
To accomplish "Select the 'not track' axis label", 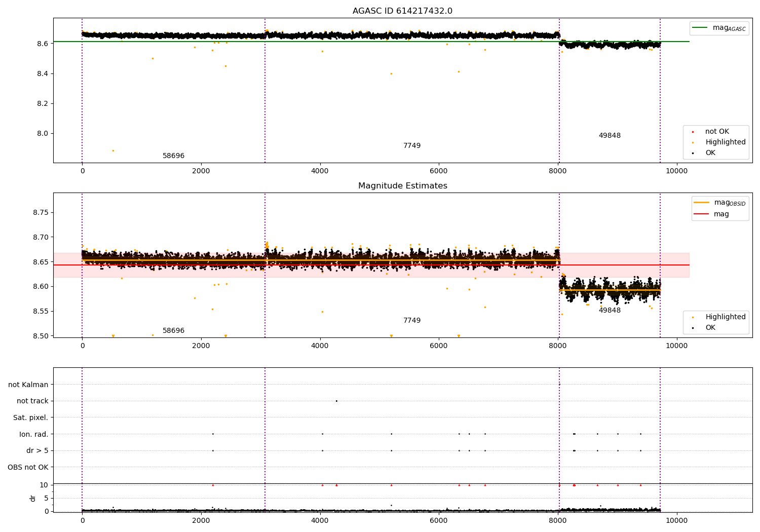I will pos(32,401).
